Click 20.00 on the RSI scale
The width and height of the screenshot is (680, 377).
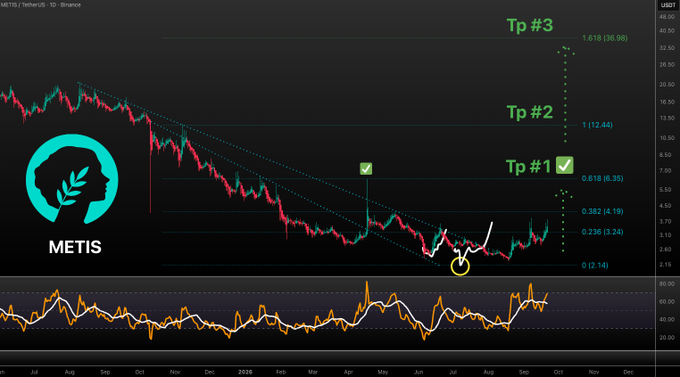pos(667,338)
